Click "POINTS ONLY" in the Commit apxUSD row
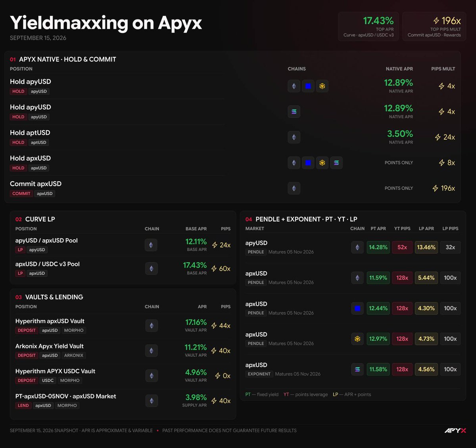This screenshot has height=448, width=476. click(399, 188)
